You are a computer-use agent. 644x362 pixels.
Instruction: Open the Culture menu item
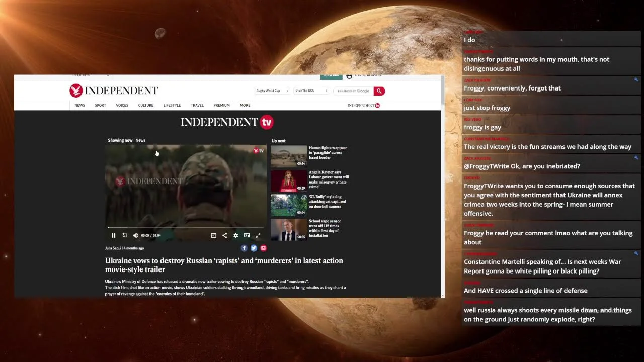click(146, 105)
